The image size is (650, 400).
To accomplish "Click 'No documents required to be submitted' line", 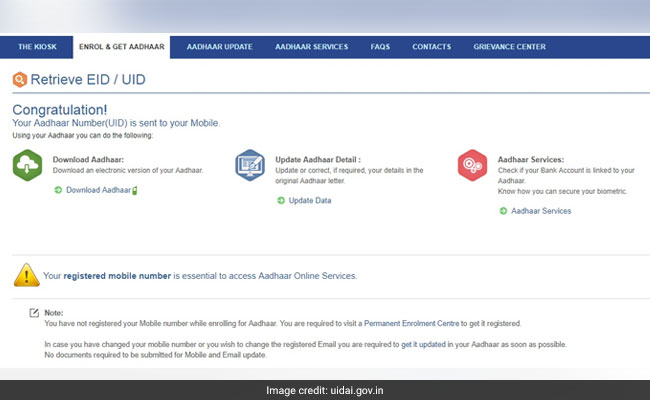I will coord(155,355).
